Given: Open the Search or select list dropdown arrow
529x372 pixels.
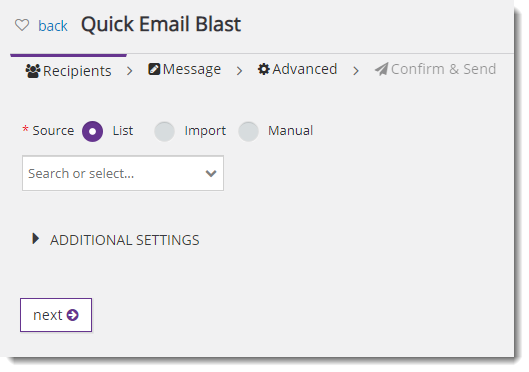Looking at the screenshot, I should click(x=211, y=173).
